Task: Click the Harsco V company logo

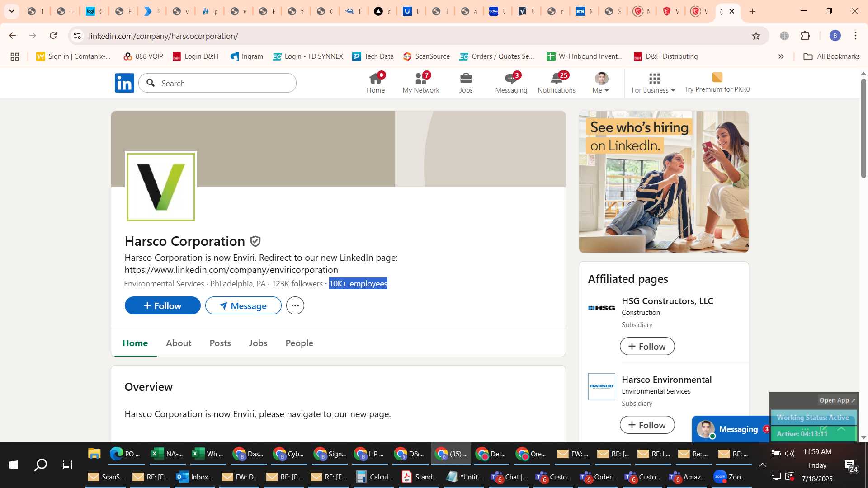Action: [x=161, y=187]
